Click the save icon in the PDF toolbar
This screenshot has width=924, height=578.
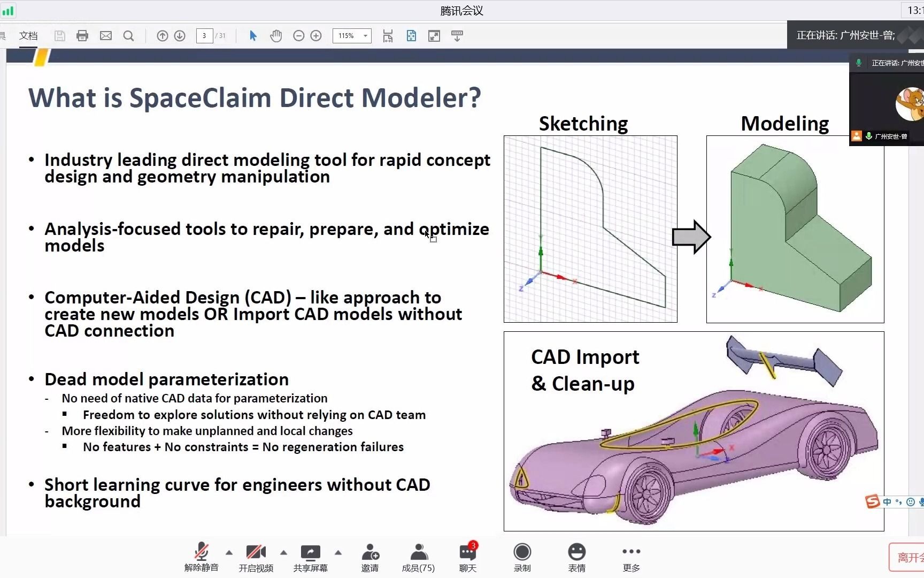59,36
